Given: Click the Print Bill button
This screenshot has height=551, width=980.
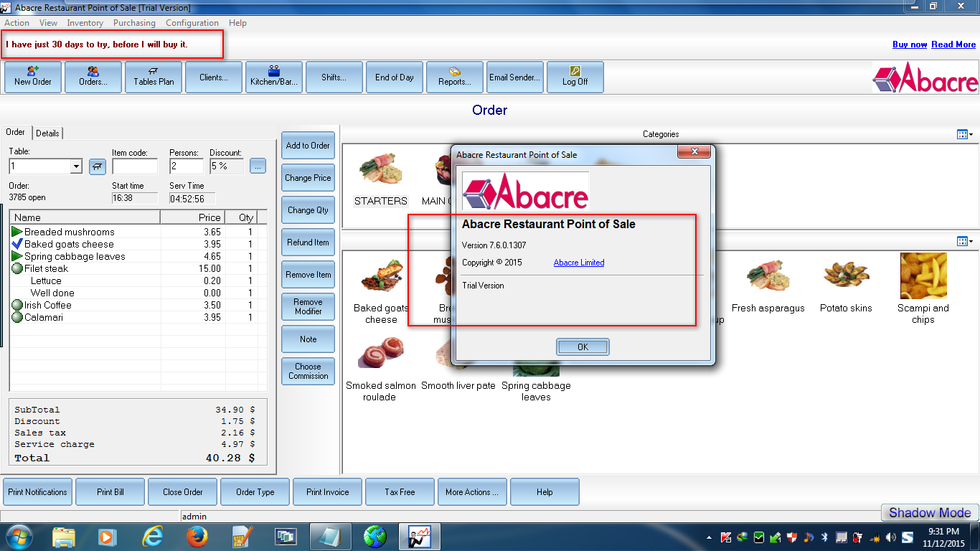Looking at the screenshot, I should pyautogui.click(x=110, y=492).
